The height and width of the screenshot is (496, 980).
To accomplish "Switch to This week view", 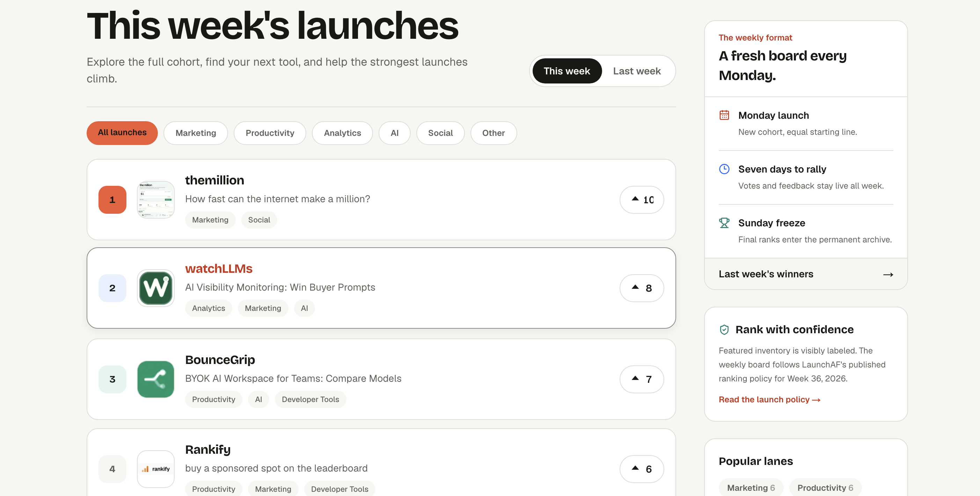I will click(x=567, y=71).
